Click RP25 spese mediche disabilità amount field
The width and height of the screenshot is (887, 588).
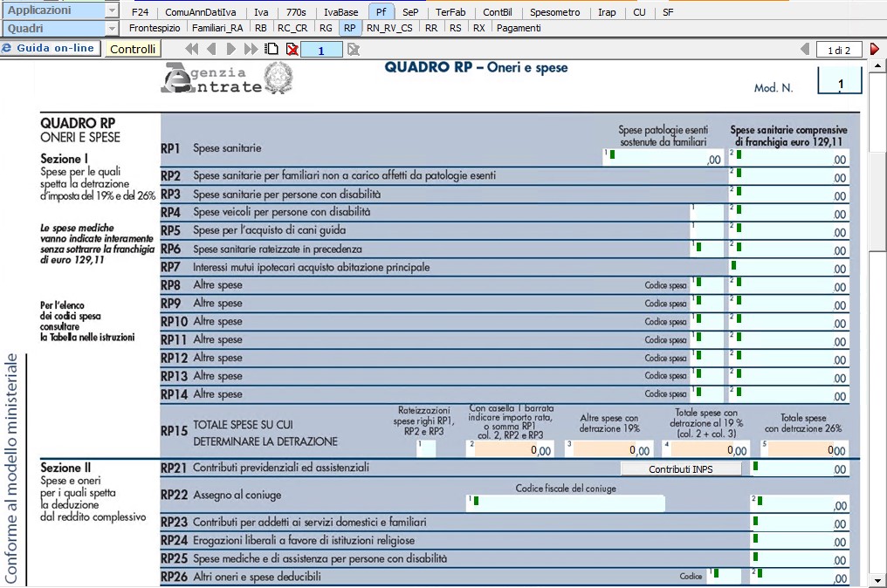click(800, 559)
